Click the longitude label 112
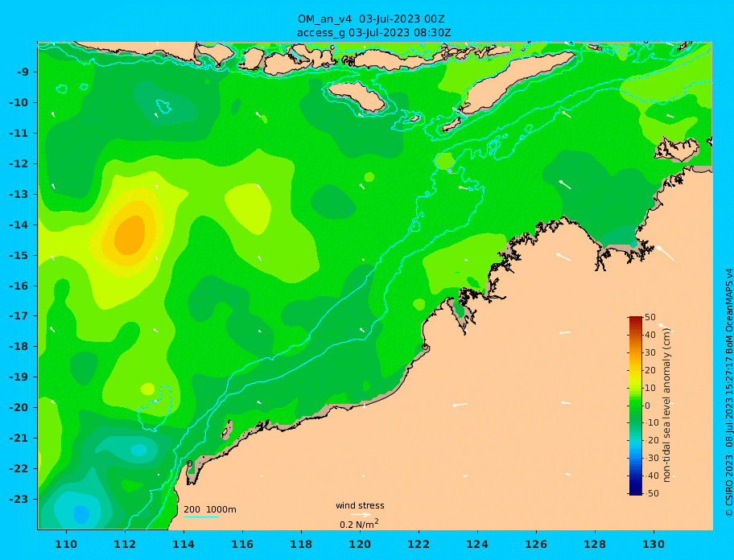734x560 pixels. pos(125,544)
